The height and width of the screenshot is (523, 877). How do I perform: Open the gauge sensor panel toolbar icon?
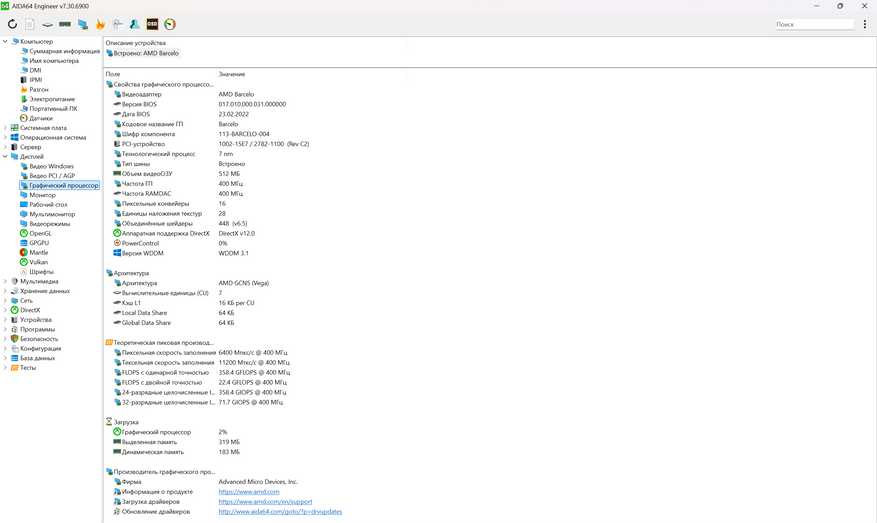tap(170, 24)
